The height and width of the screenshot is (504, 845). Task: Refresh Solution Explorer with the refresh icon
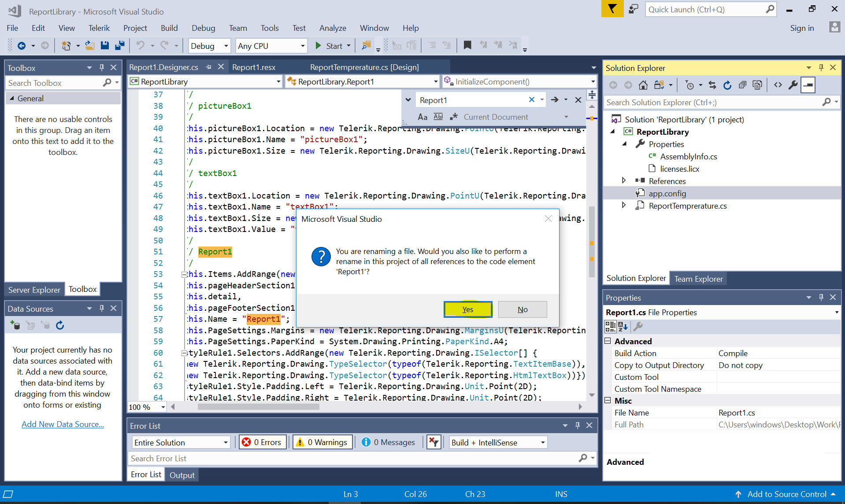point(727,85)
